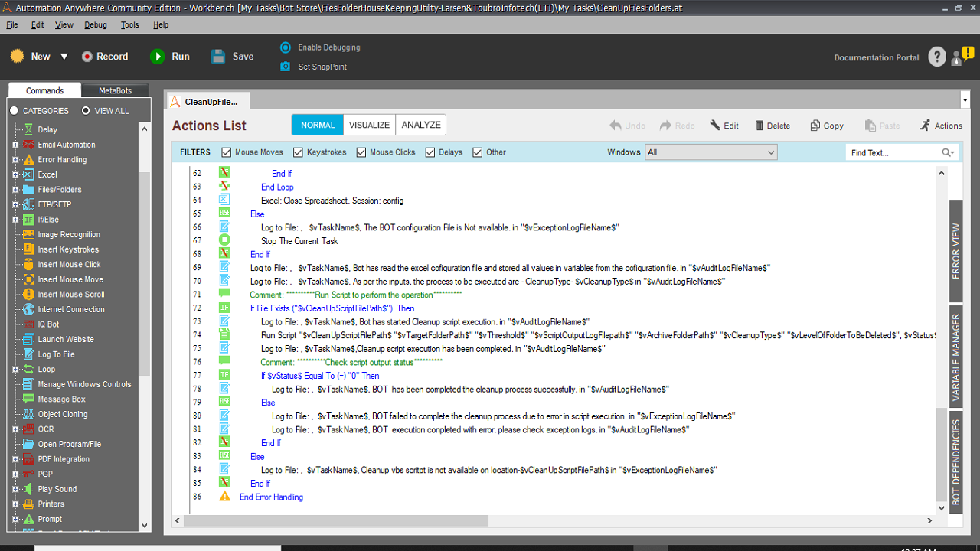Toggle the Other filter checkbox

point(478,152)
